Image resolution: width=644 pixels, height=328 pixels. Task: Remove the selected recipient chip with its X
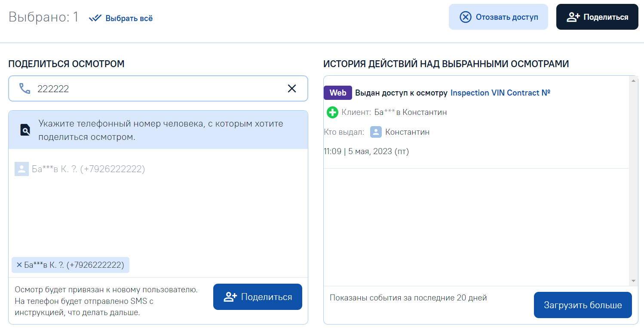(19, 265)
